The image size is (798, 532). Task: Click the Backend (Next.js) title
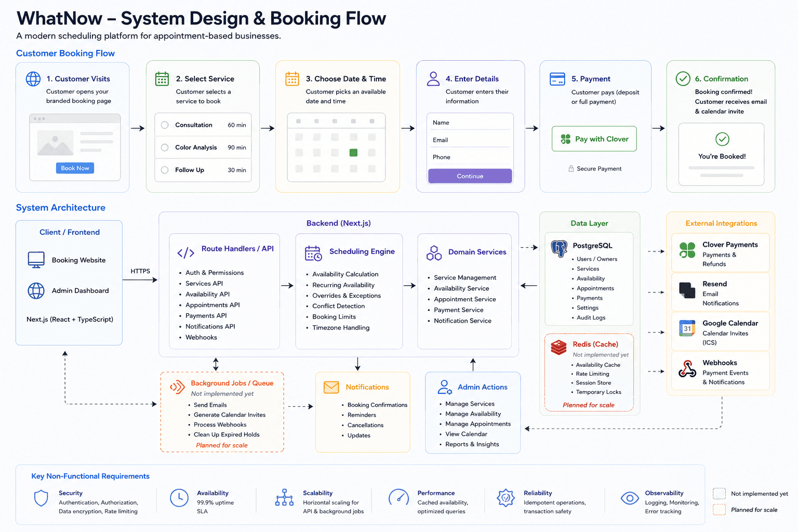coord(339,223)
